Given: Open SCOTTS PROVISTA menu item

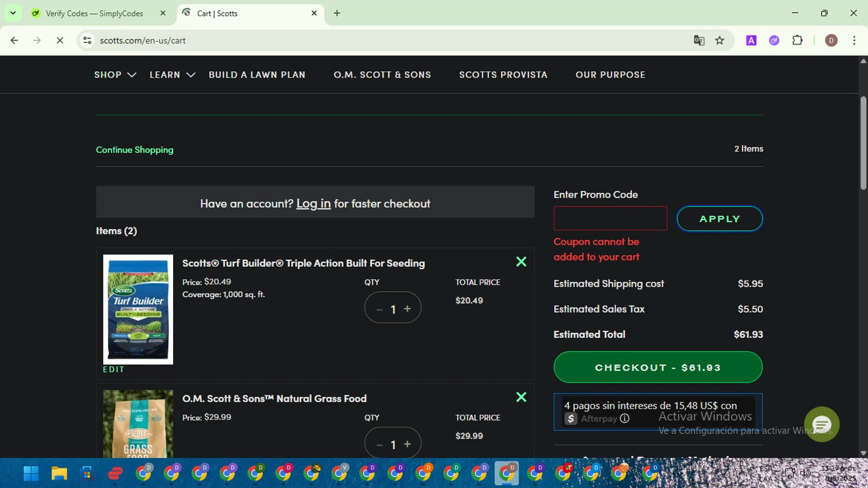Looking at the screenshot, I should click(x=503, y=75).
